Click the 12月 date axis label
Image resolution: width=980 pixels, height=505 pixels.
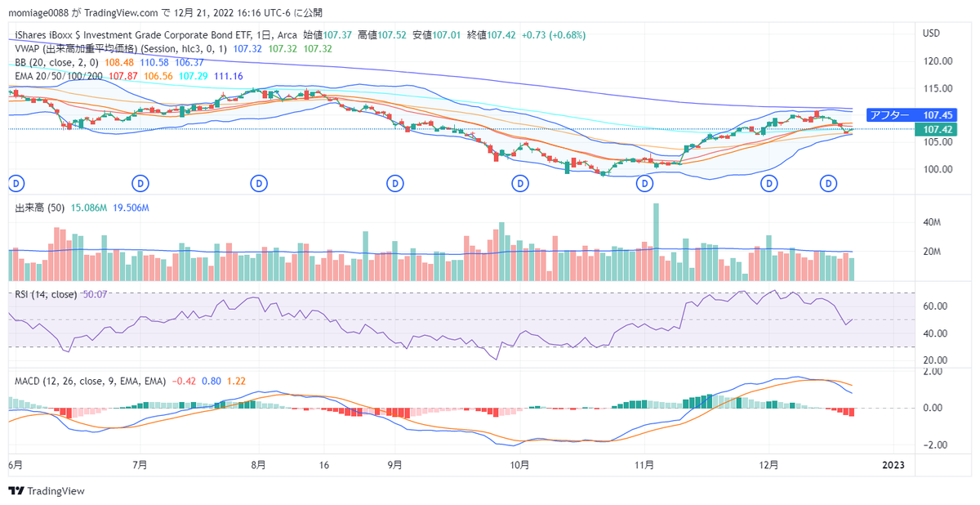[x=768, y=465]
